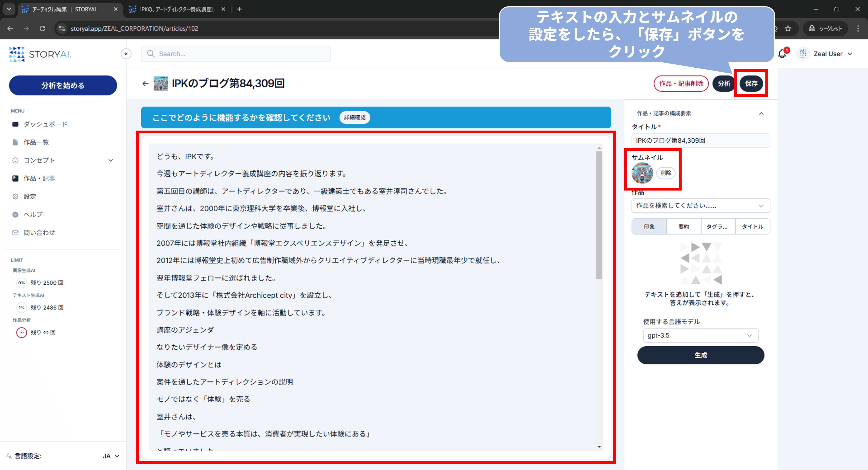
Task: Click the Zeal User avatar
Action: (x=803, y=54)
